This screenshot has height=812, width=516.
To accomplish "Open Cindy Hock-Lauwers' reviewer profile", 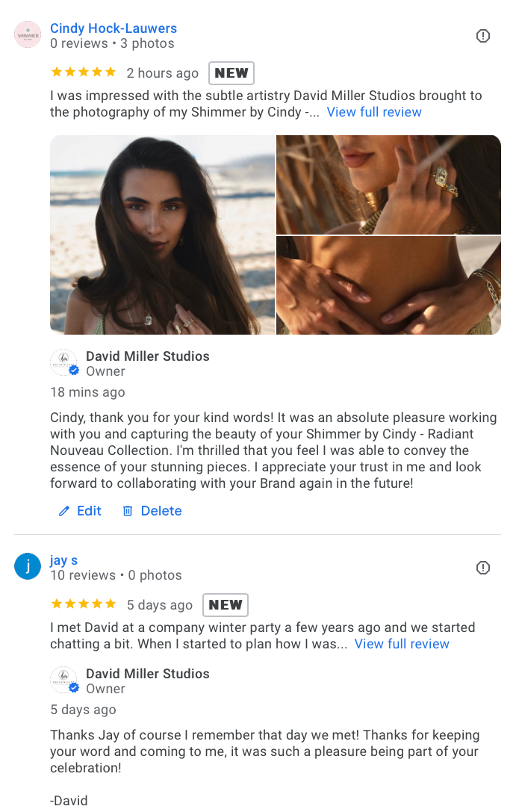I will pyautogui.click(x=114, y=28).
